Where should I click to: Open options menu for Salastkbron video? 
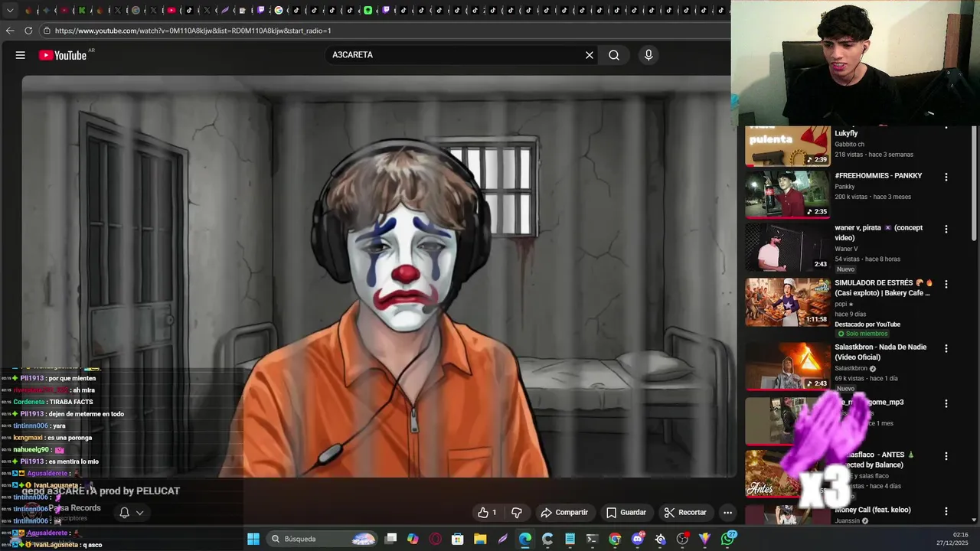point(946,348)
